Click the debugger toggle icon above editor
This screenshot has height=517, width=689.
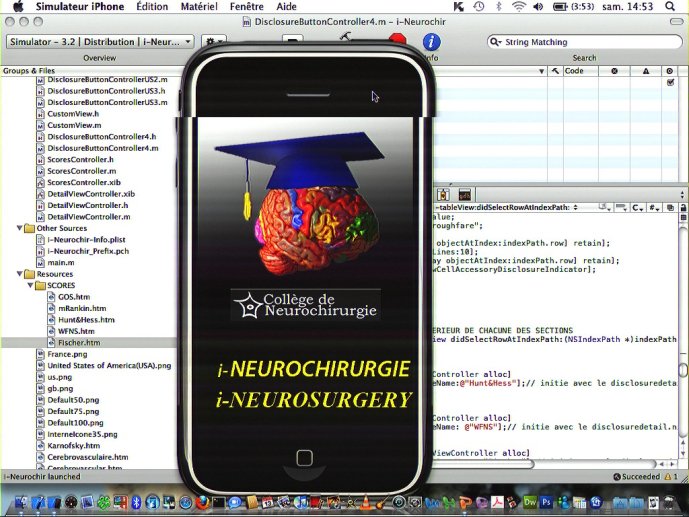(443, 194)
